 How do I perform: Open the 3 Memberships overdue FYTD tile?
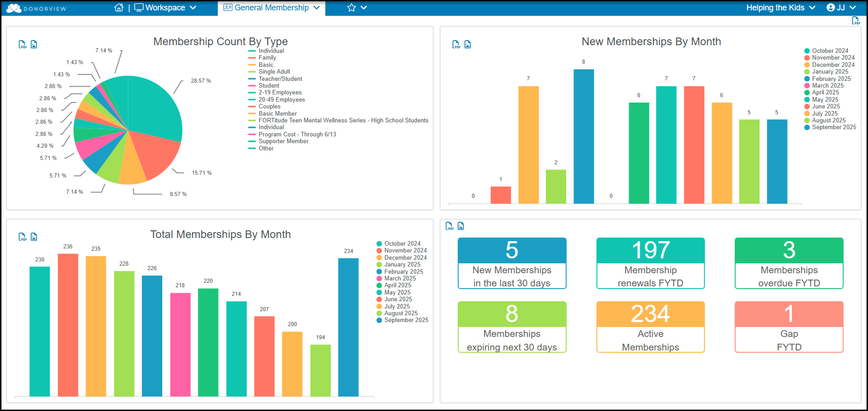[x=789, y=263]
